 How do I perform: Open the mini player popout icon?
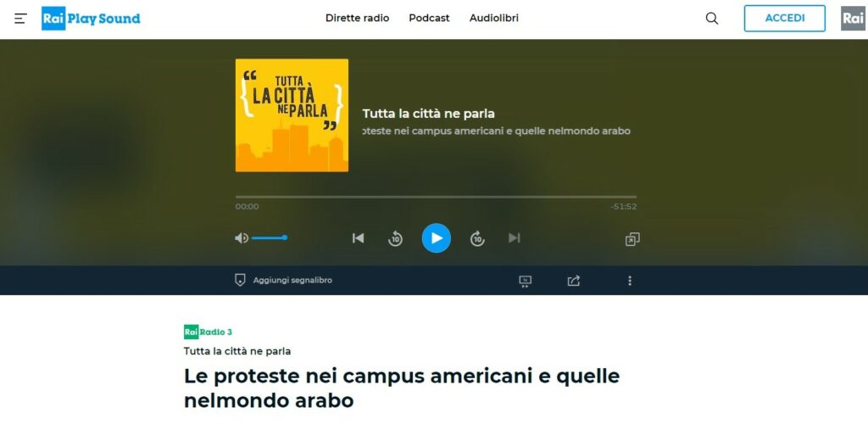coord(632,239)
